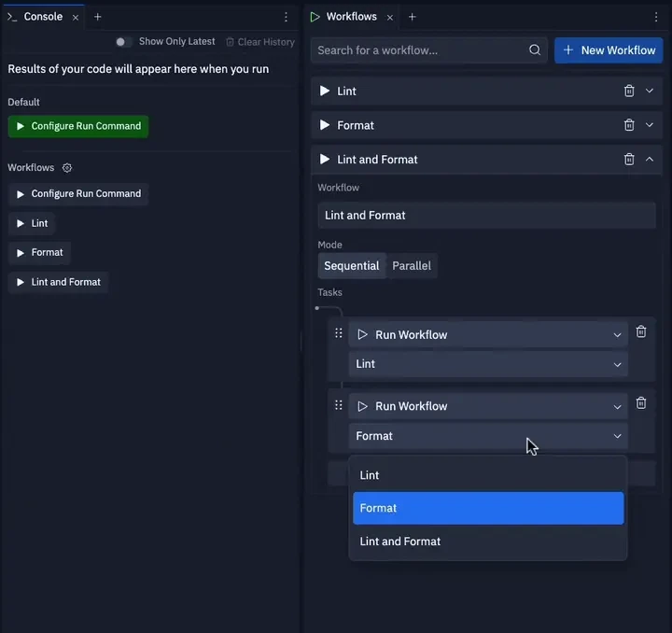Run Format from Console workflows list
The height and width of the screenshot is (633, 672).
click(x=39, y=252)
